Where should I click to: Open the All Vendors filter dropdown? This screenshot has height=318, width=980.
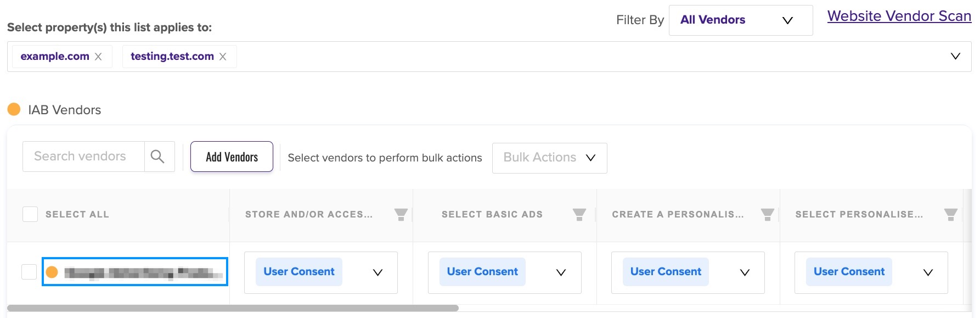[x=741, y=20]
